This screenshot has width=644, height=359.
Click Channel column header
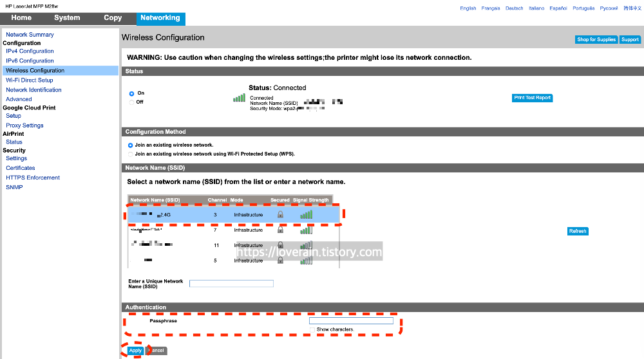point(217,200)
